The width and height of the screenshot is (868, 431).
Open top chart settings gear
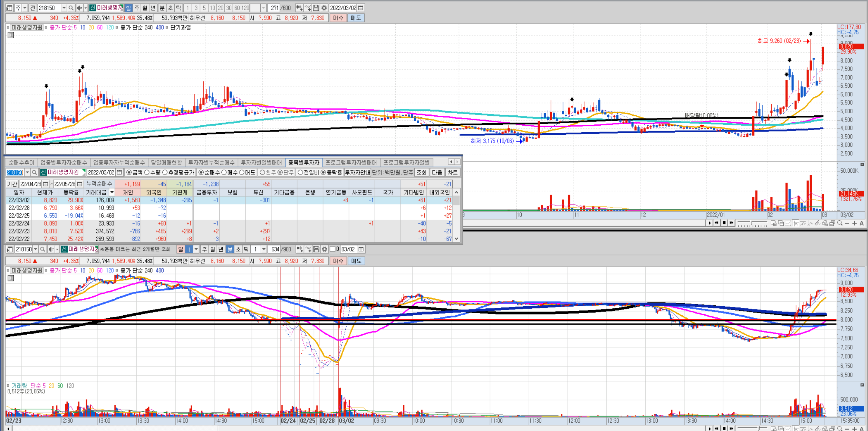tap(324, 8)
